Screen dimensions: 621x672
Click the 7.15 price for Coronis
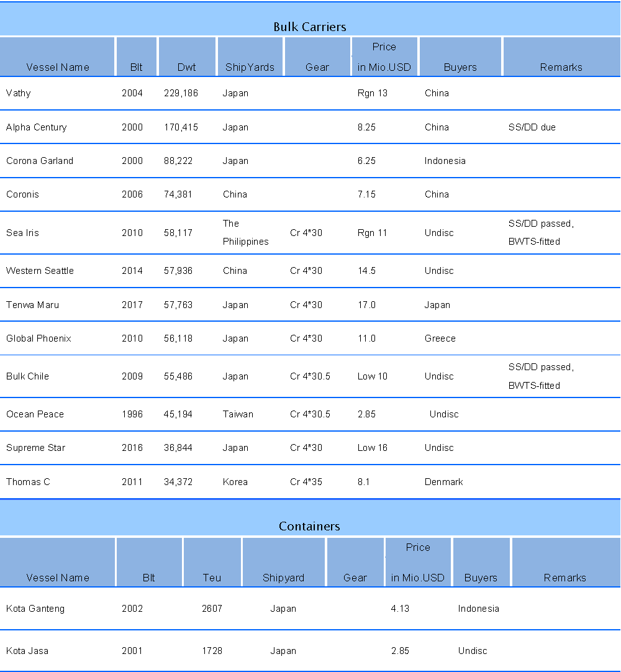367,194
